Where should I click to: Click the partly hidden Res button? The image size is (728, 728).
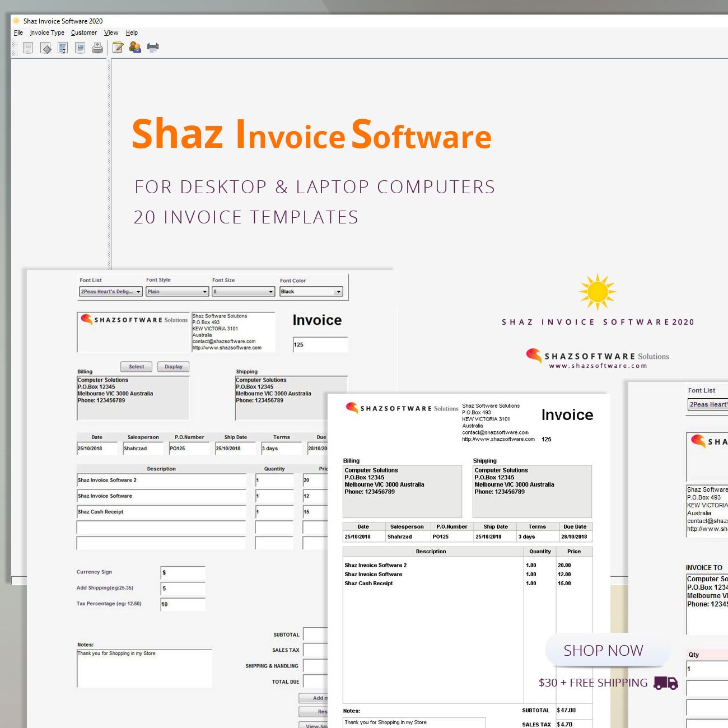pos(313,712)
